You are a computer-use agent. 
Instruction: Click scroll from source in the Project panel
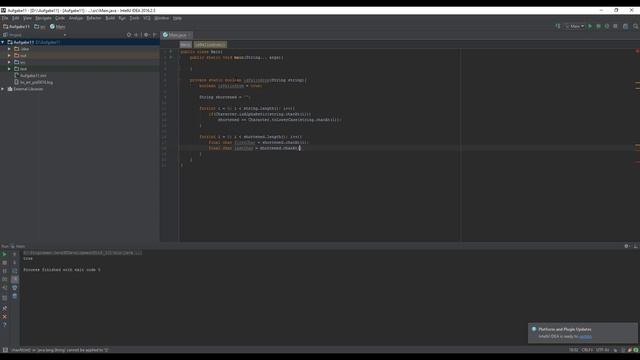(129, 35)
